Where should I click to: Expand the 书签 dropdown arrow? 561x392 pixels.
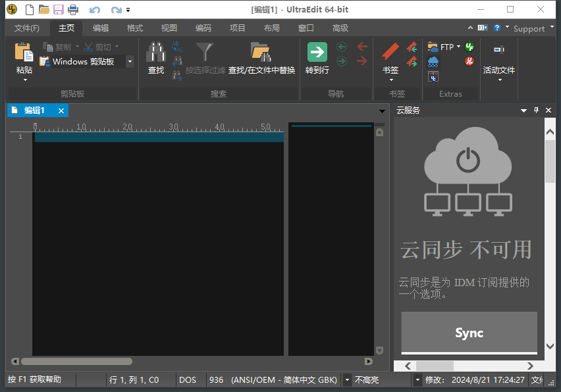pos(391,80)
